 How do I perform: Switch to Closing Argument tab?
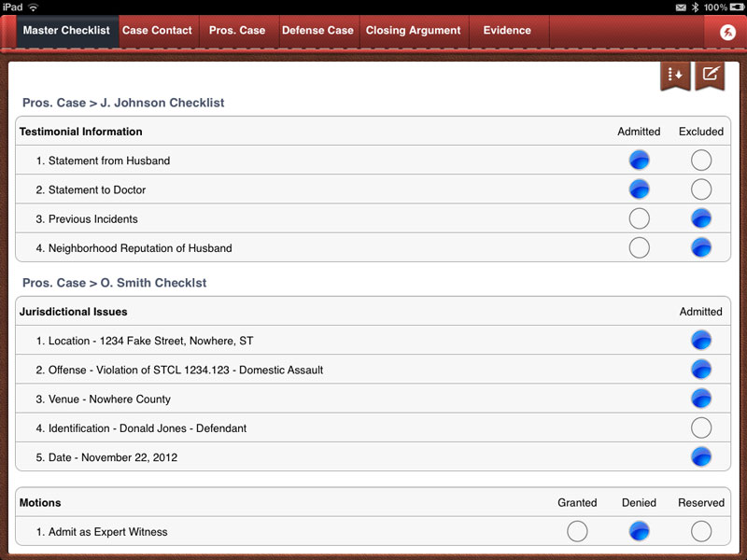(x=414, y=30)
